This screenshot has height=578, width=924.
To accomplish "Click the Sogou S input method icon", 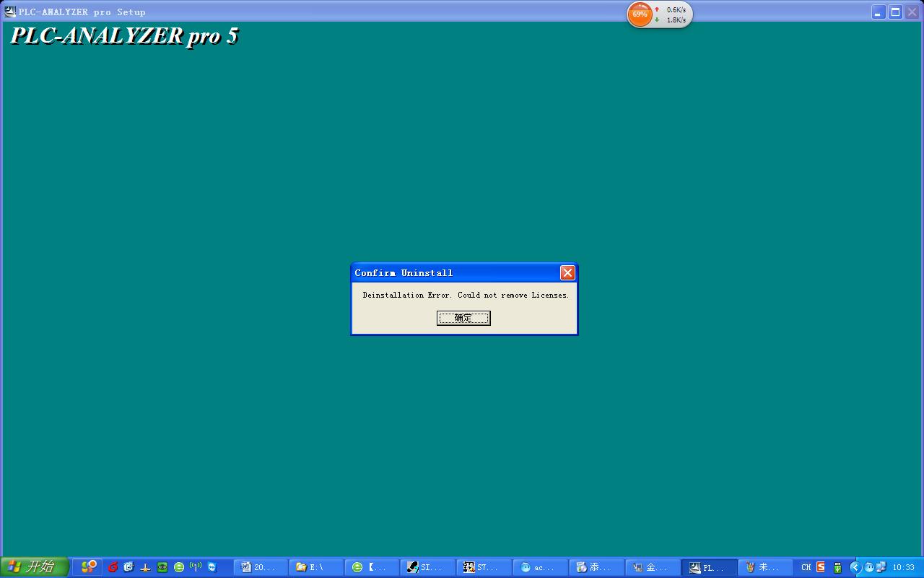I will (x=821, y=567).
